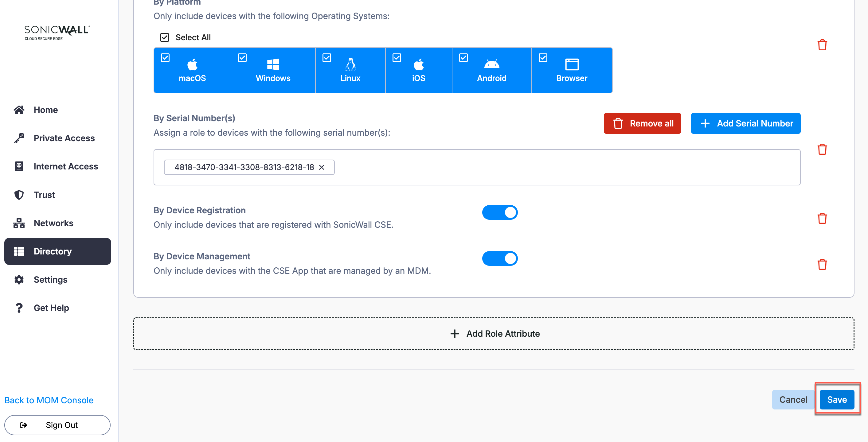Click the SonicWall Cloud Secure Edge logo
The image size is (868, 442).
[x=57, y=33]
